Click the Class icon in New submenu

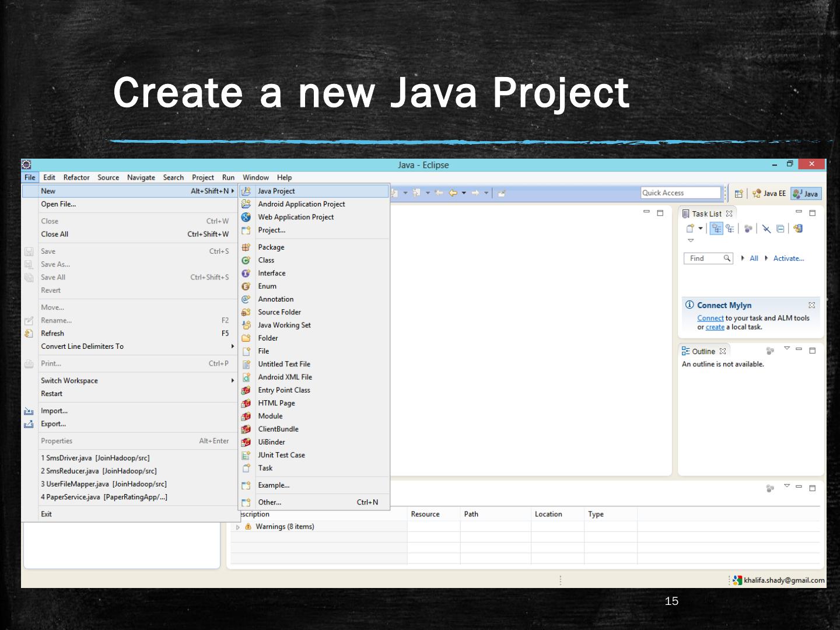pyautogui.click(x=246, y=261)
